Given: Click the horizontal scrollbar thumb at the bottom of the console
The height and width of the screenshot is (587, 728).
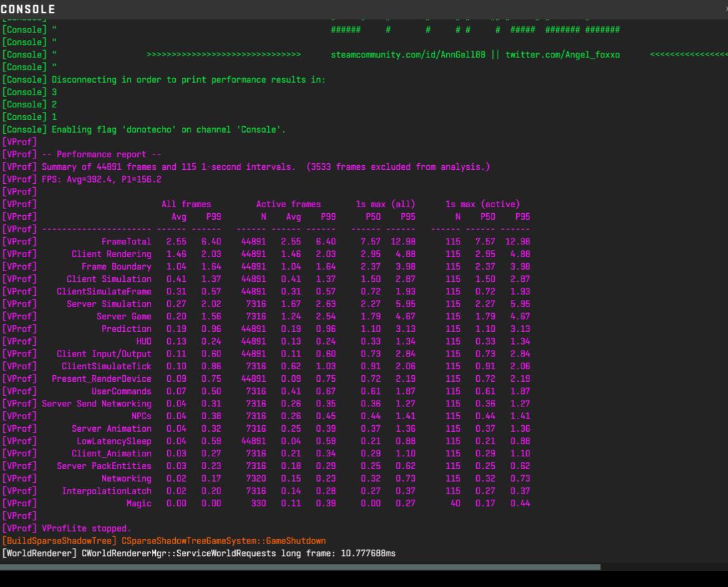Looking at the screenshot, I should click(300, 567).
